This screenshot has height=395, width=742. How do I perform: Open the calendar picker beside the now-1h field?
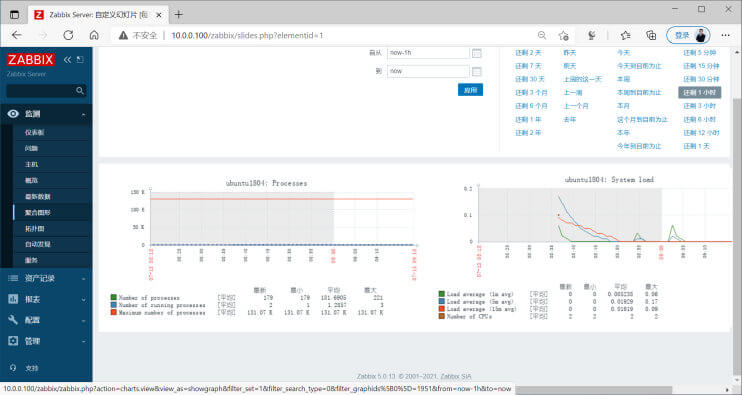coord(477,53)
